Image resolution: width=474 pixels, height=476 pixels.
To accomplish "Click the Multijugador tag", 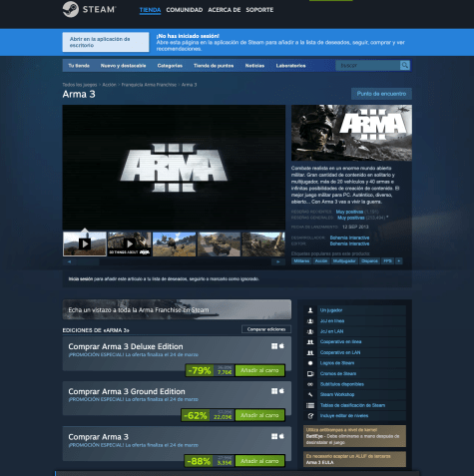I will tap(344, 261).
